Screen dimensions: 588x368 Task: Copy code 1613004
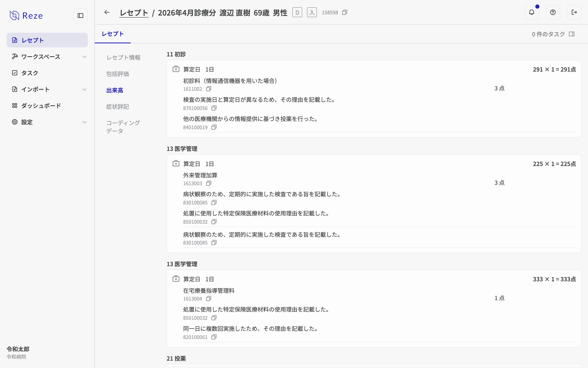pos(208,299)
